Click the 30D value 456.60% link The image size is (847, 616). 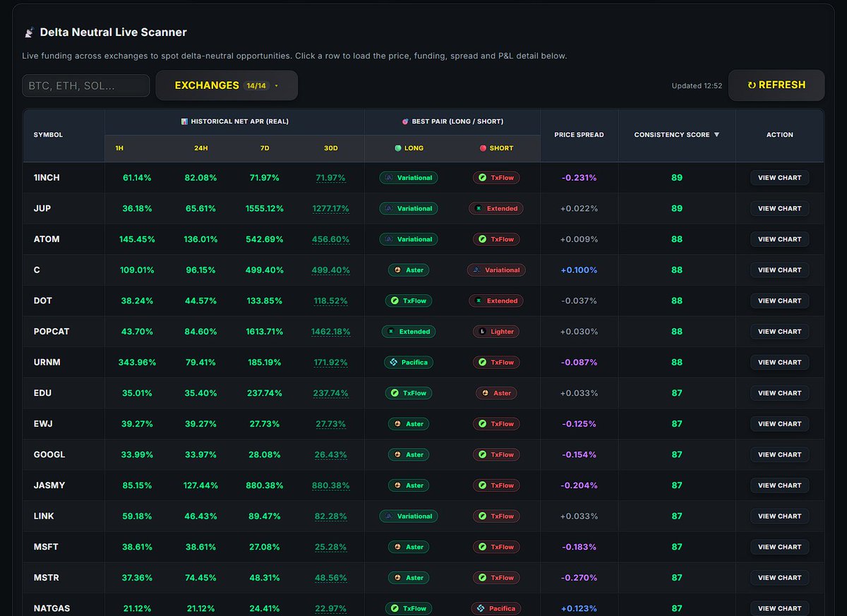click(x=331, y=239)
